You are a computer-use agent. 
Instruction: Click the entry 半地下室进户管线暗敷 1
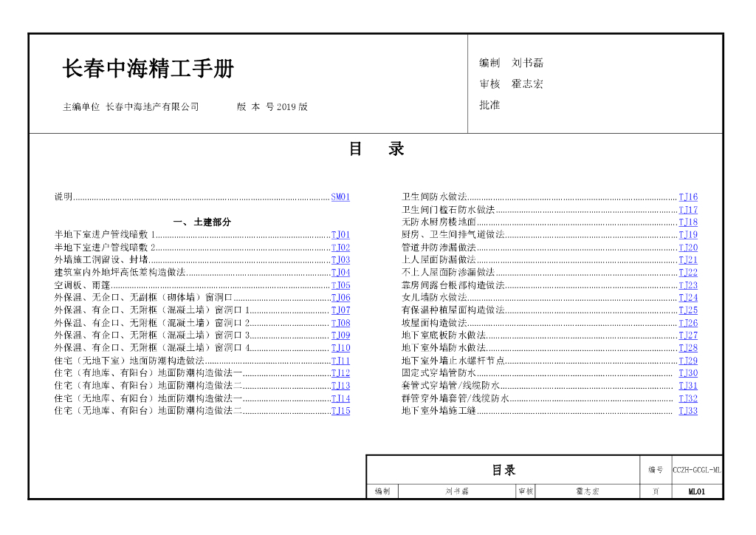tap(105, 234)
